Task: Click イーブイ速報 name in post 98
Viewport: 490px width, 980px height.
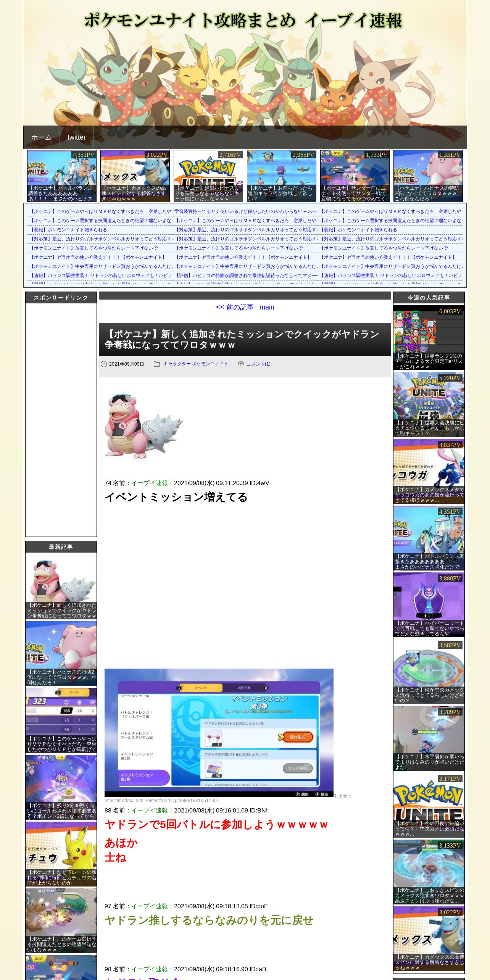Action: coord(150,969)
